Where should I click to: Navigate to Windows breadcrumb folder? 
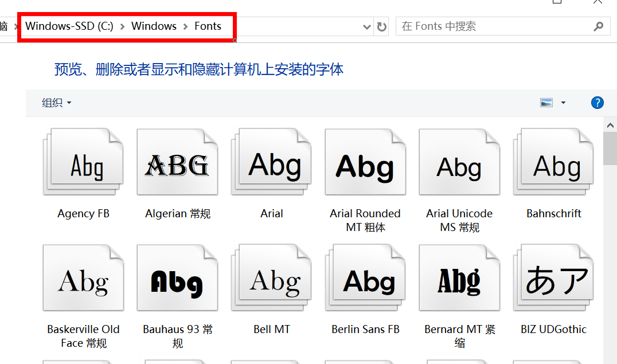154,26
